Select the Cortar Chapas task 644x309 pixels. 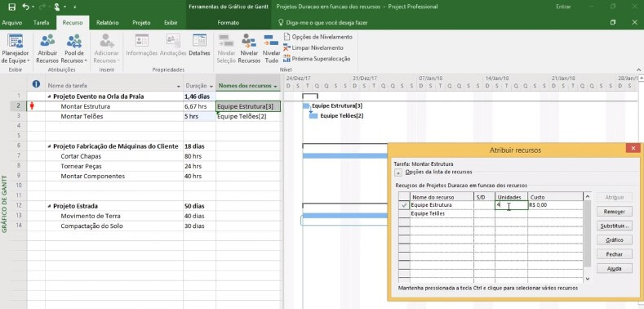(81, 156)
